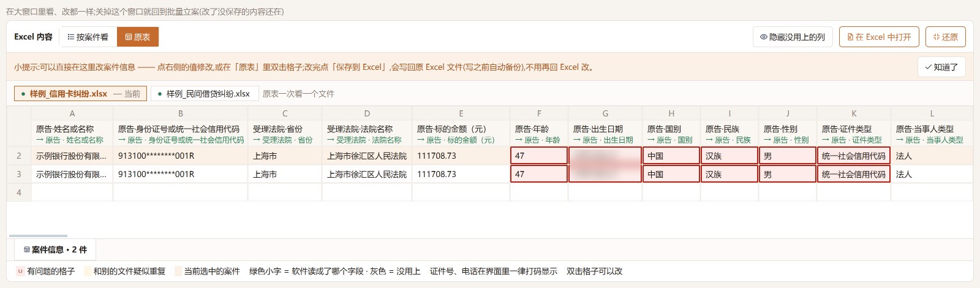The image size is (980, 288).
Task: Click legend swatch 当前选中的案件
Action: coord(178,271)
